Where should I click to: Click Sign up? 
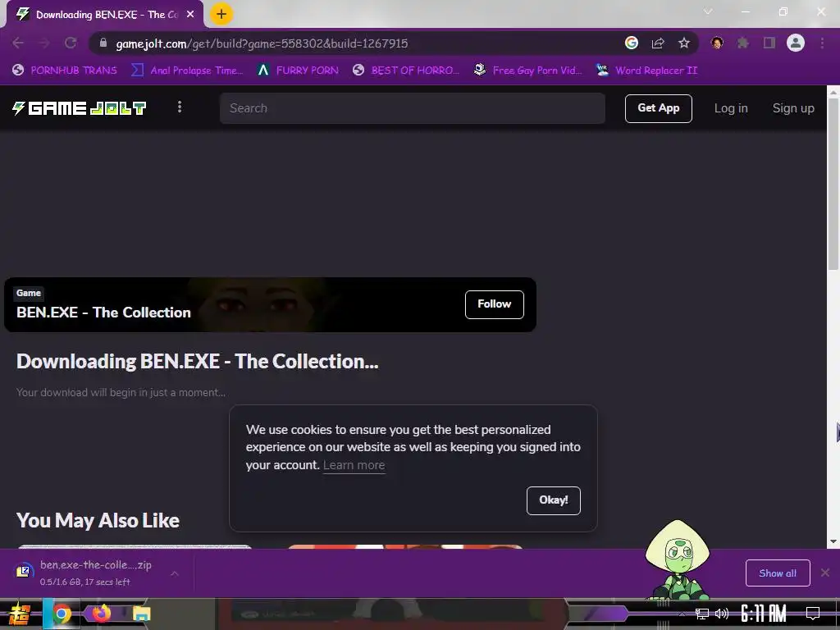coord(793,108)
